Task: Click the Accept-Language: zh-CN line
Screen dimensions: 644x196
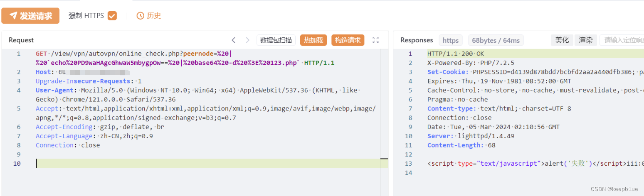Action: pos(94,136)
